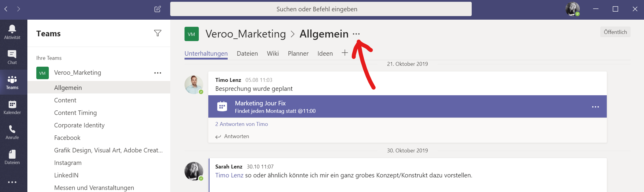Switch to the Dateien tab
The height and width of the screenshot is (192, 644).
tap(247, 54)
